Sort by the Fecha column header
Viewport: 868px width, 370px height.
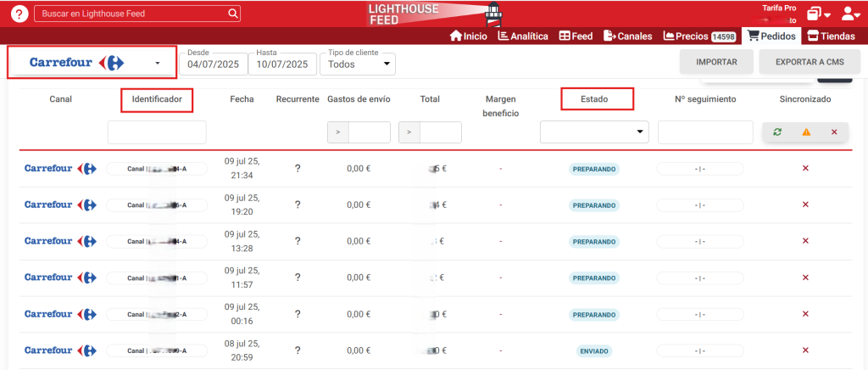click(x=242, y=99)
